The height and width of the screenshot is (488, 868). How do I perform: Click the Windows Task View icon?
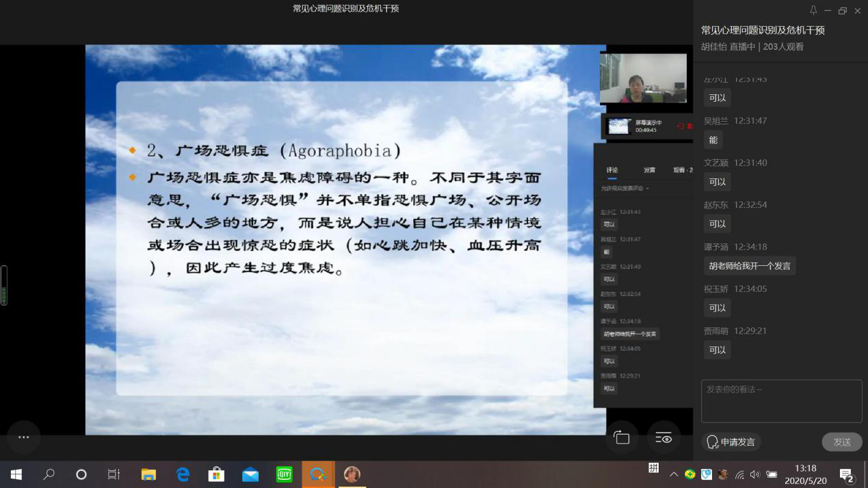(114, 474)
